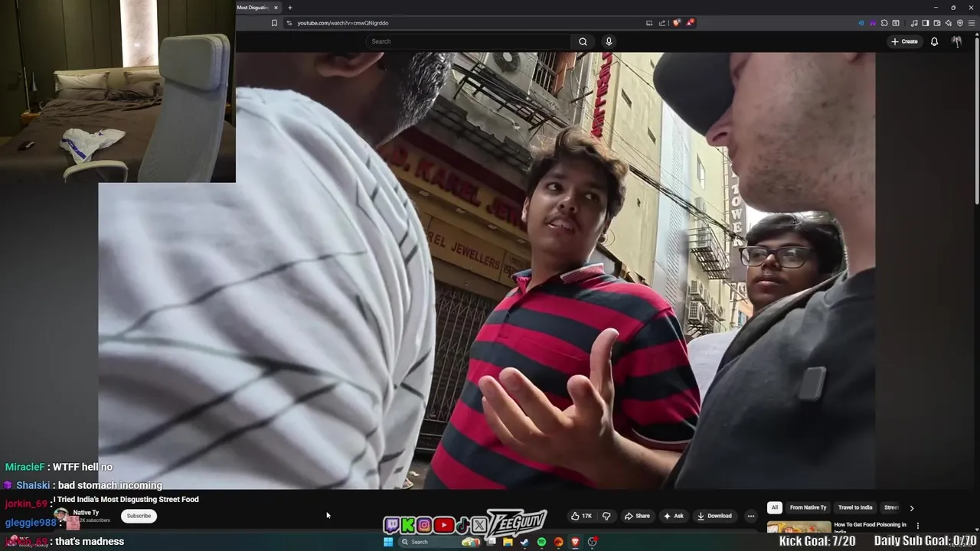980x551 pixels.
Task: Click the main video player area
Action: click(x=486, y=270)
